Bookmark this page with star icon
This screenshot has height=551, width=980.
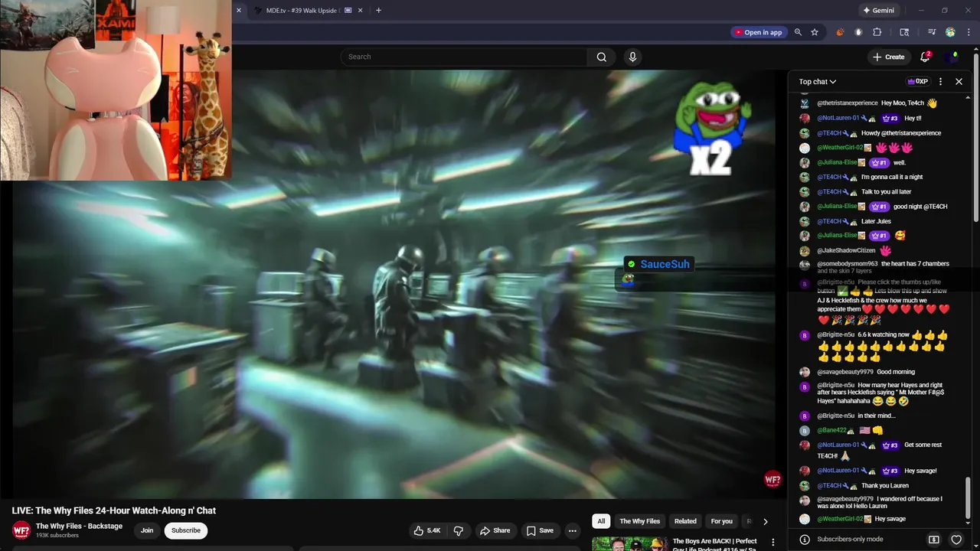tap(815, 32)
